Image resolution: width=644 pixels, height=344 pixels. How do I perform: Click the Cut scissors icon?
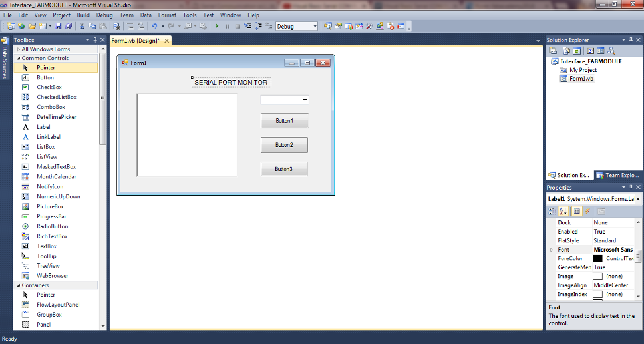pos(82,26)
